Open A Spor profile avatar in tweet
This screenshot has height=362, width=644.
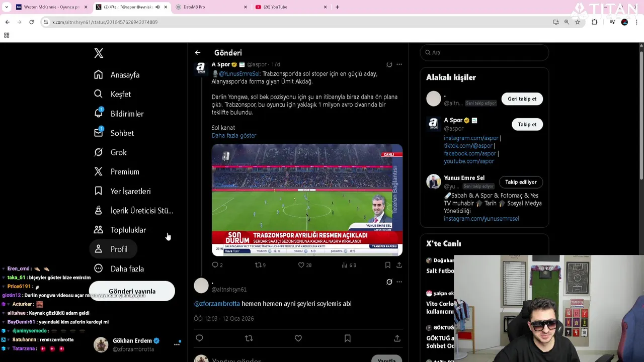tap(201, 68)
